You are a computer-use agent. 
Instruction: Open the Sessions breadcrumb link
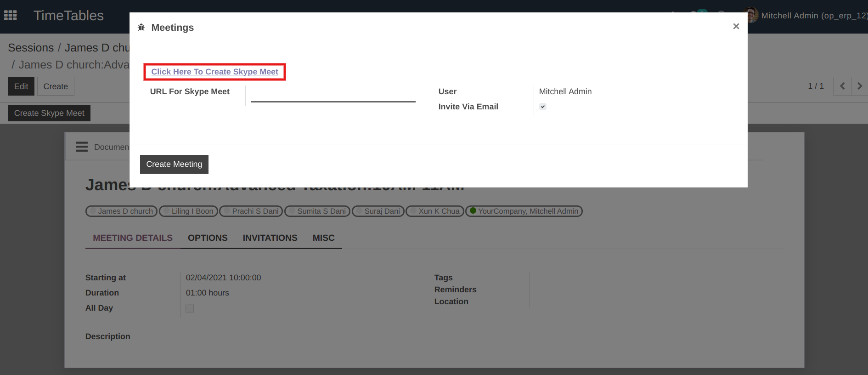(x=31, y=48)
